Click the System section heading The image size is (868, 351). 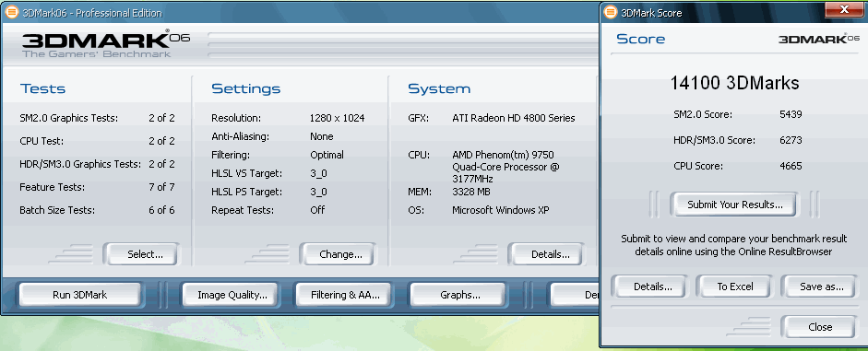439,88
